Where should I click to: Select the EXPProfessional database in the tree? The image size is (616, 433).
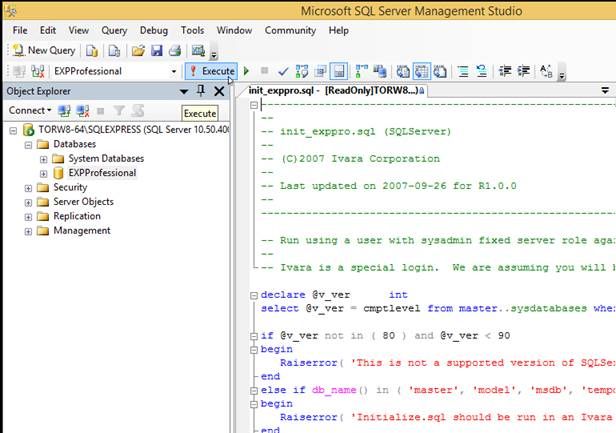(102, 173)
